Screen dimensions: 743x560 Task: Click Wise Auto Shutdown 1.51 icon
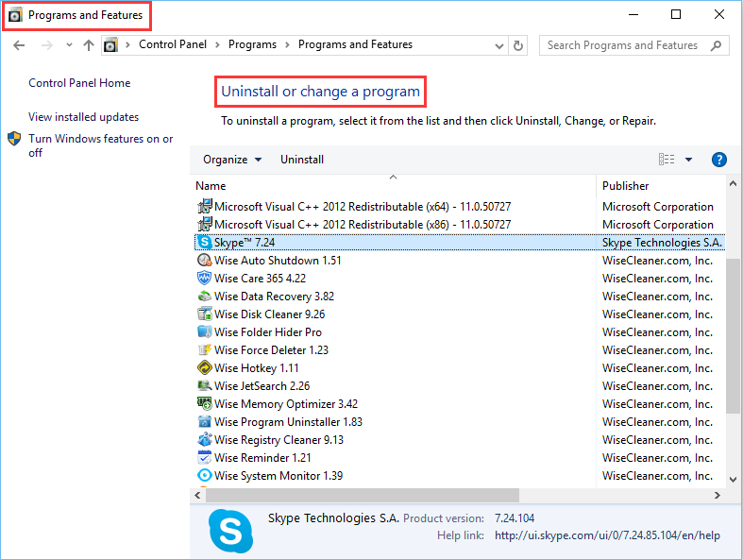pyautogui.click(x=204, y=261)
